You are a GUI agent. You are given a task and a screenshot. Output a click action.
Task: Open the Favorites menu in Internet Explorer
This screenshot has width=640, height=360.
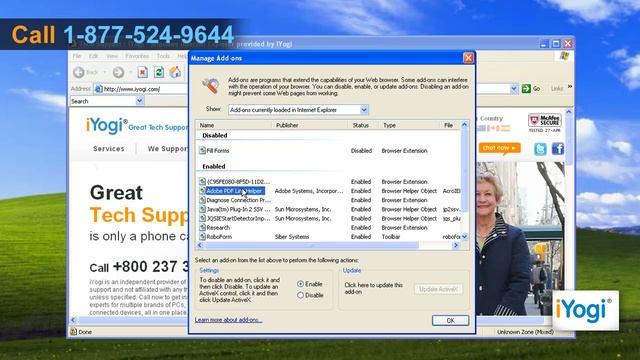point(137,56)
